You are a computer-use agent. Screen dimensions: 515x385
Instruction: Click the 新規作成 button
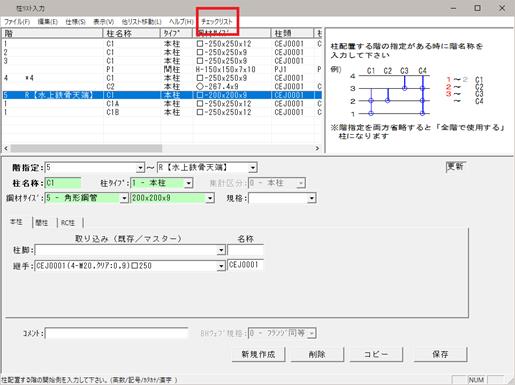pyautogui.click(x=258, y=354)
